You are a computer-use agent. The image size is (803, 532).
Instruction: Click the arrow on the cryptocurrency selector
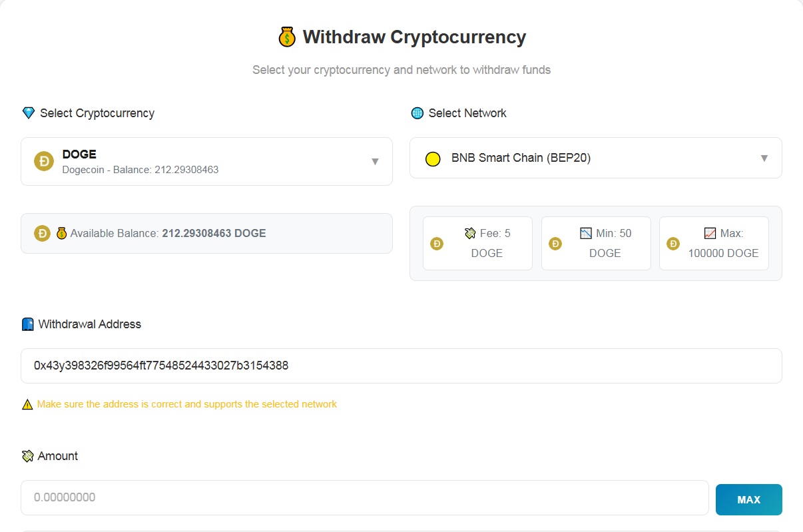pyautogui.click(x=375, y=161)
